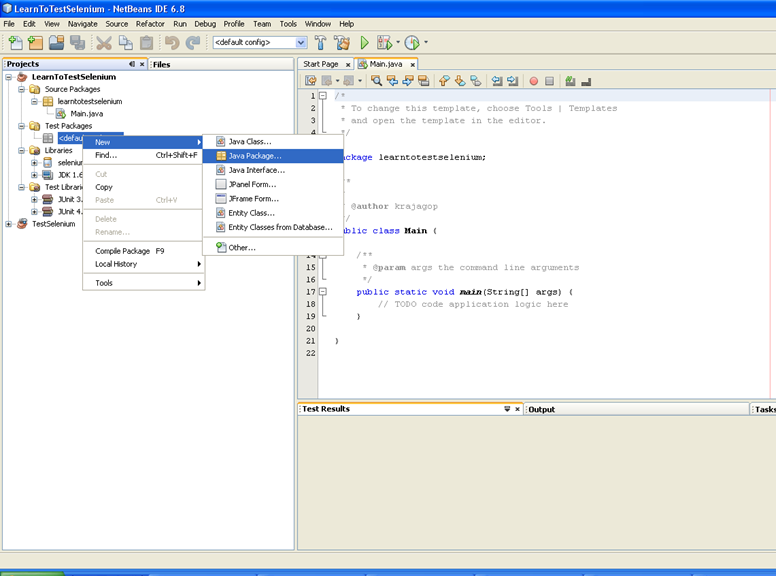Screen dimensions: 777x577
Task: Stop macro recording gray square icon
Action: coord(549,81)
